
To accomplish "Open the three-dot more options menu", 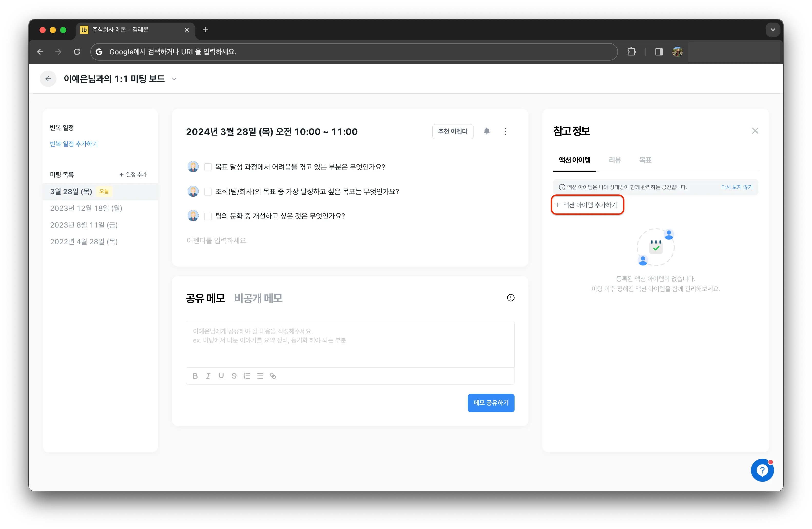I will pos(505,131).
